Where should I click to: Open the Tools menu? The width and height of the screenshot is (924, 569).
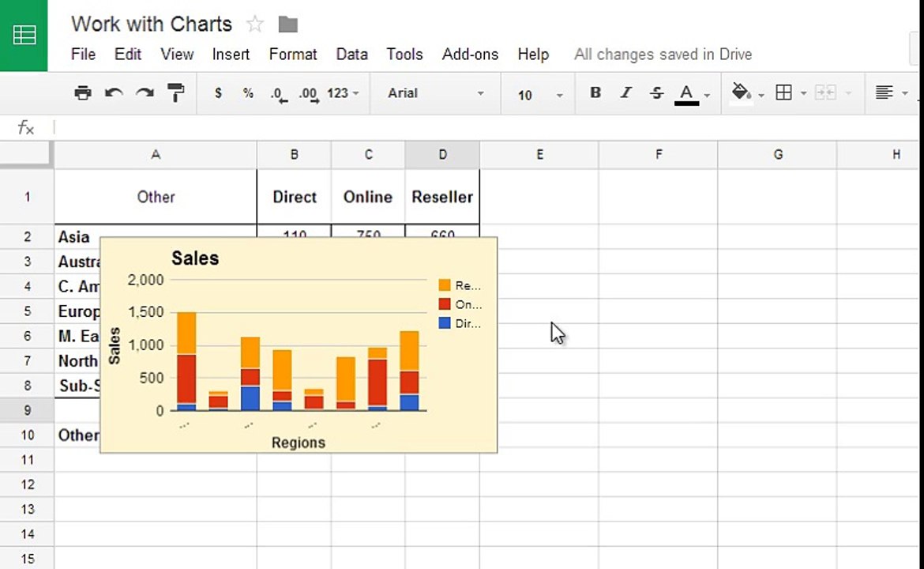[x=404, y=55]
